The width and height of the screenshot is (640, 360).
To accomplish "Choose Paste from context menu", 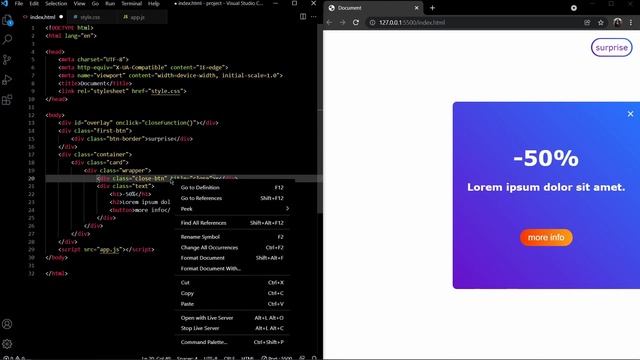I will 232,304.
